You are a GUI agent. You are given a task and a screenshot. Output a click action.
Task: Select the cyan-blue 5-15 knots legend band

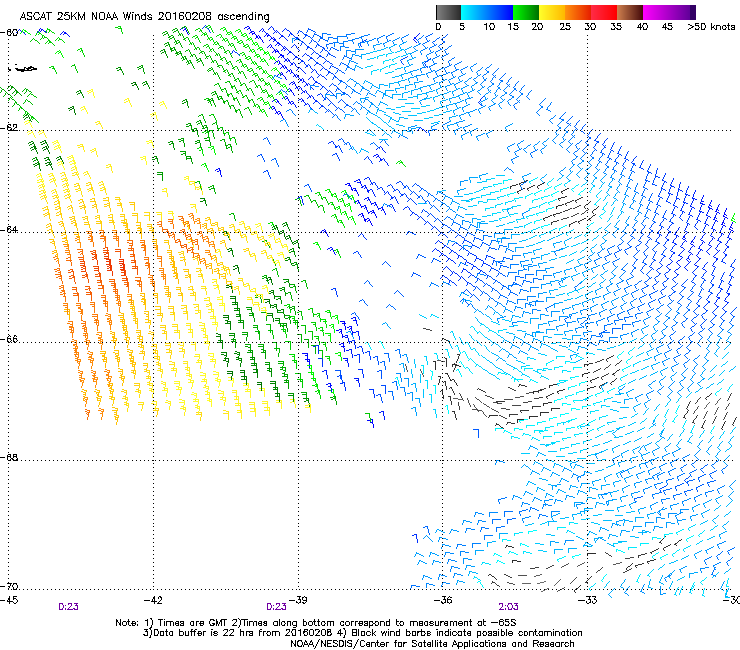coord(487,12)
